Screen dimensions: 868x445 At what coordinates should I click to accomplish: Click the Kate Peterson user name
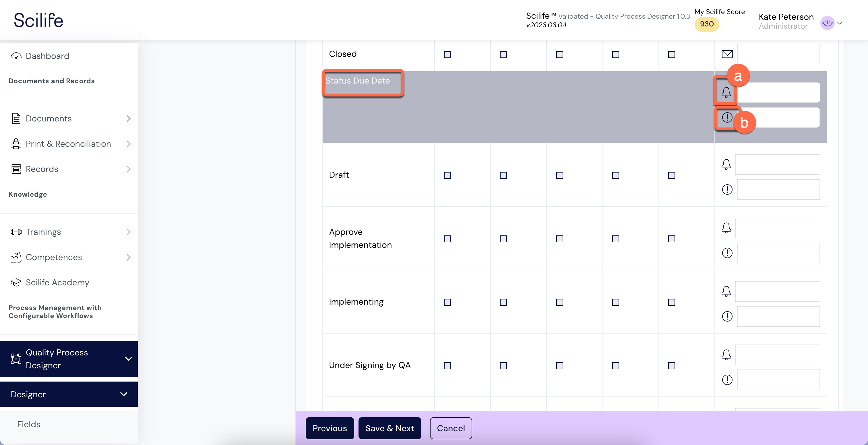786,17
